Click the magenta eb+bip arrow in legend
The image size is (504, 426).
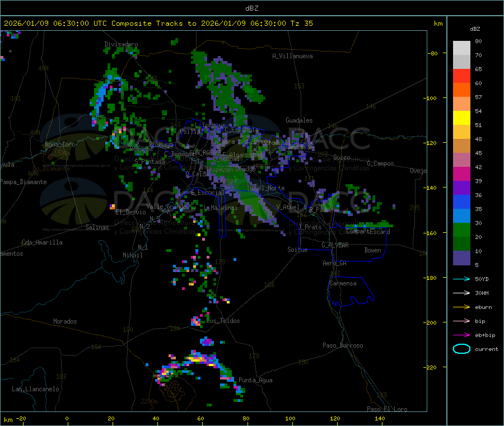tap(461, 335)
